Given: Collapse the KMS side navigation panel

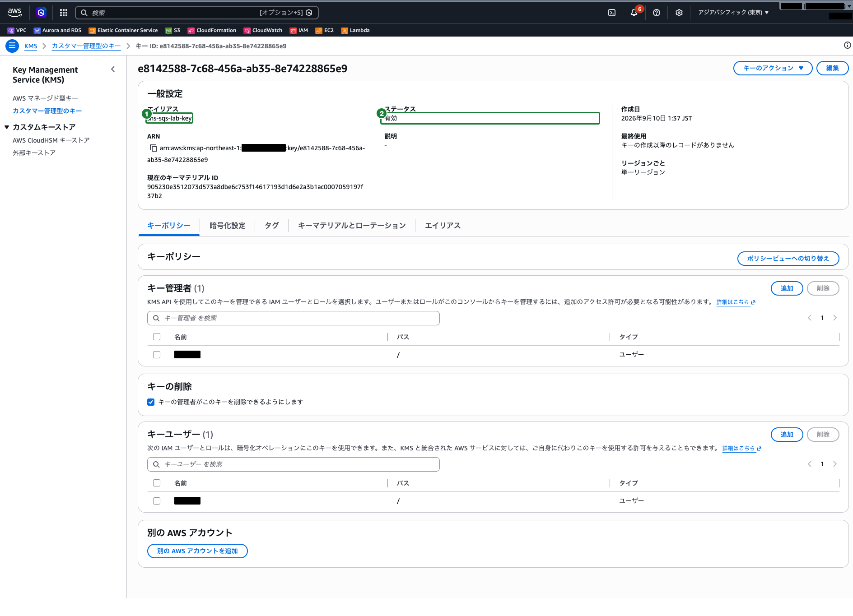Looking at the screenshot, I should coord(113,69).
